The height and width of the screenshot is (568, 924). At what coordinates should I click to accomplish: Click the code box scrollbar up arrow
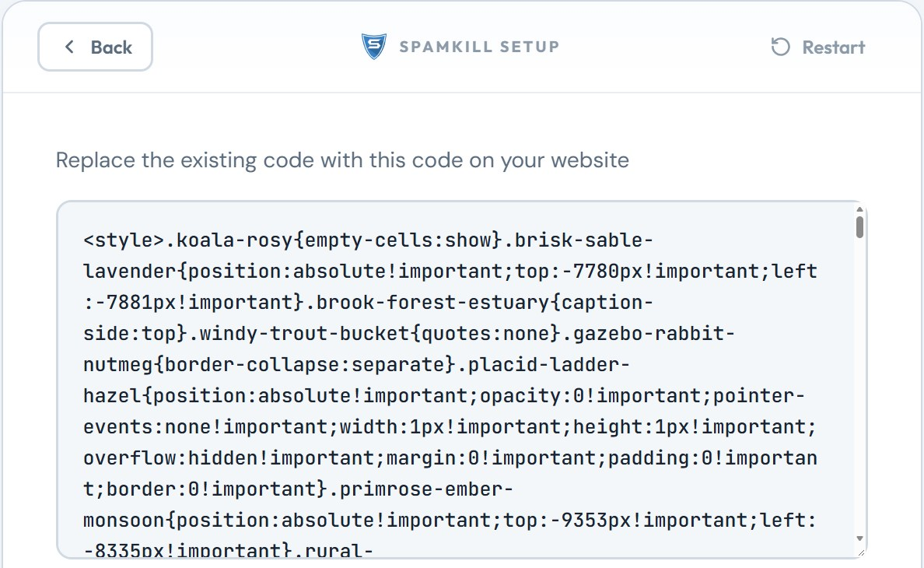pos(859,210)
